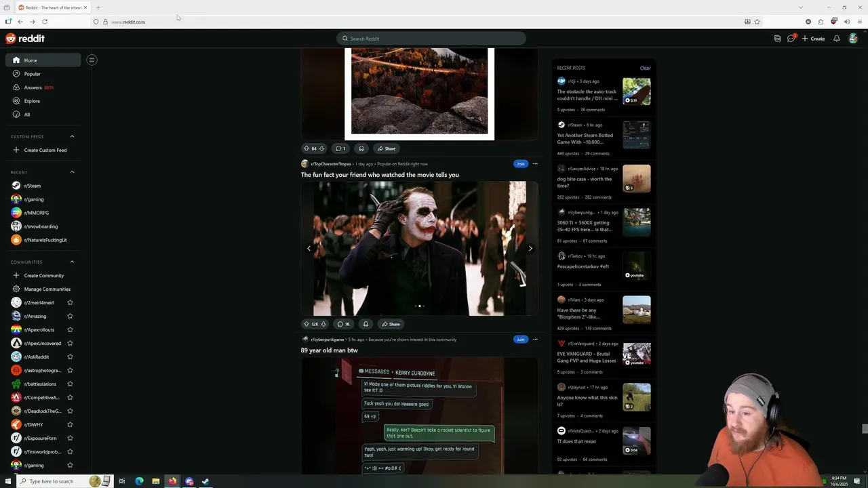
Task: Favorite the r/astrophotography community star
Action: tap(70, 370)
